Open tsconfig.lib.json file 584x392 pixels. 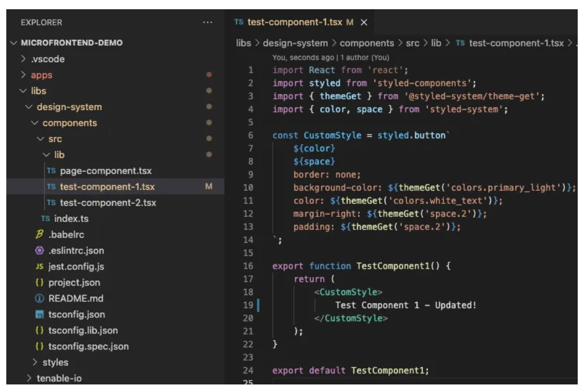pyautogui.click(x=83, y=330)
